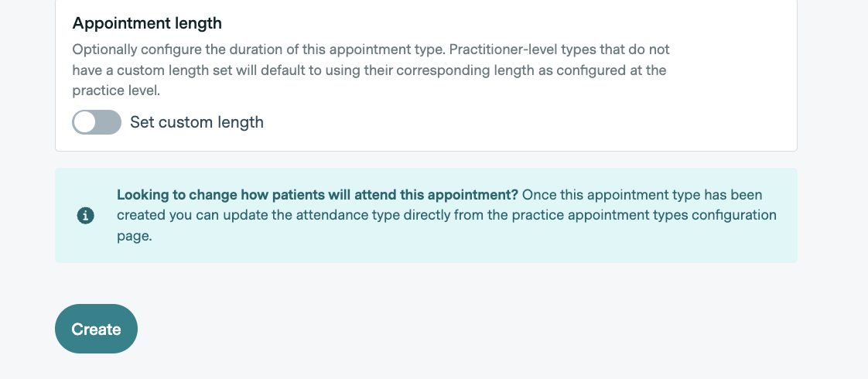
Task: Click the words 'practice appointment types configuration'
Action: 633,215
